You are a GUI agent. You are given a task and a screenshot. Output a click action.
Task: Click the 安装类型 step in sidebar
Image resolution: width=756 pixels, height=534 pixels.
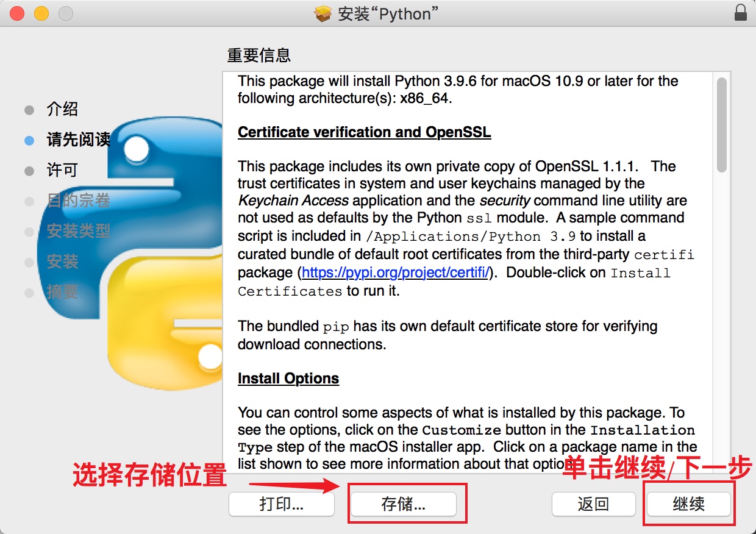pyautogui.click(x=78, y=231)
